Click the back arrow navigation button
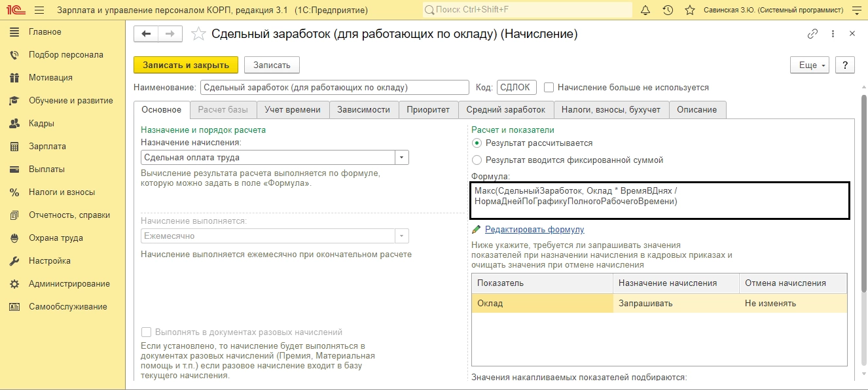868x390 pixels. pos(146,34)
